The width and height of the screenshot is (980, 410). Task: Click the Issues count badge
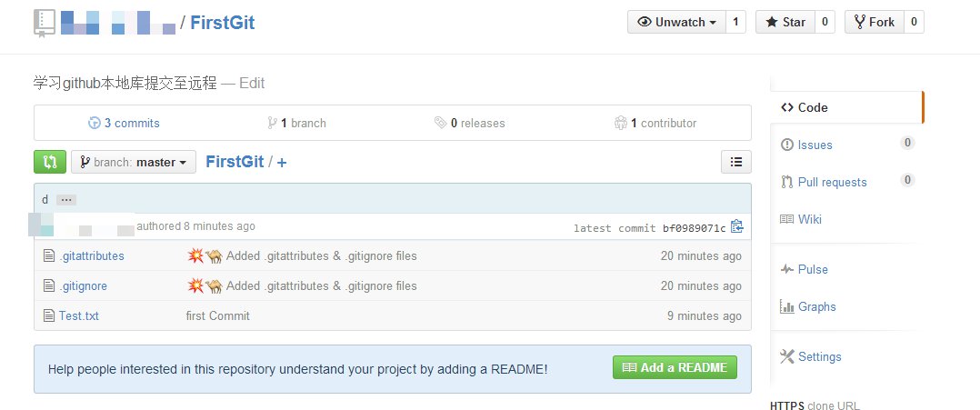tap(907, 143)
